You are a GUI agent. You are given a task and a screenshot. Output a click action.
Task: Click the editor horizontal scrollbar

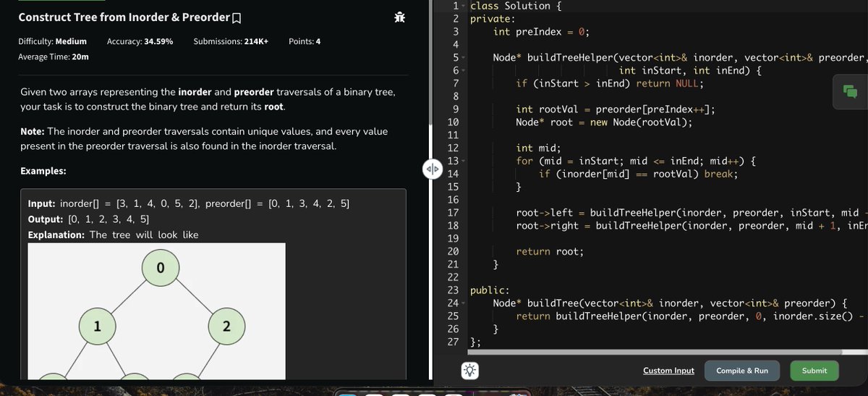pyautogui.click(x=656, y=353)
